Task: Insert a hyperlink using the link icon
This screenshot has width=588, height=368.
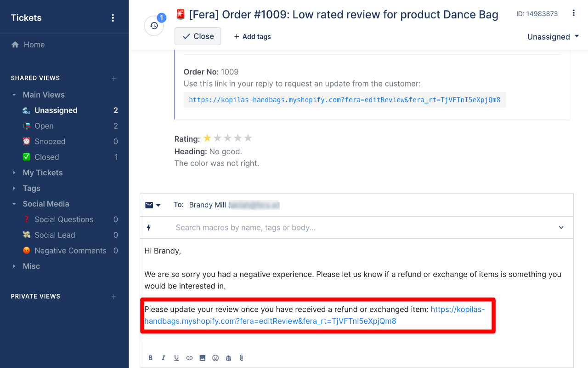Action: coord(189,357)
